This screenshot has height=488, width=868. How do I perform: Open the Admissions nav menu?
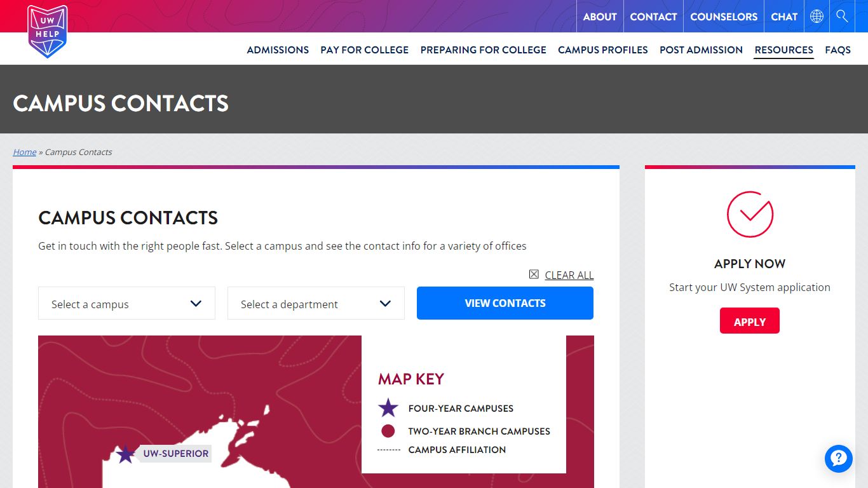[x=278, y=50]
